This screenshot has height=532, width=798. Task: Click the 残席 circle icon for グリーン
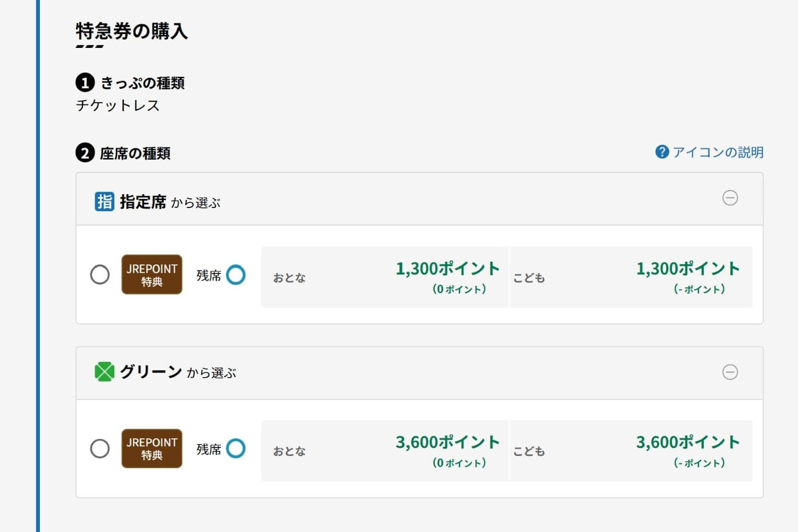(236, 448)
